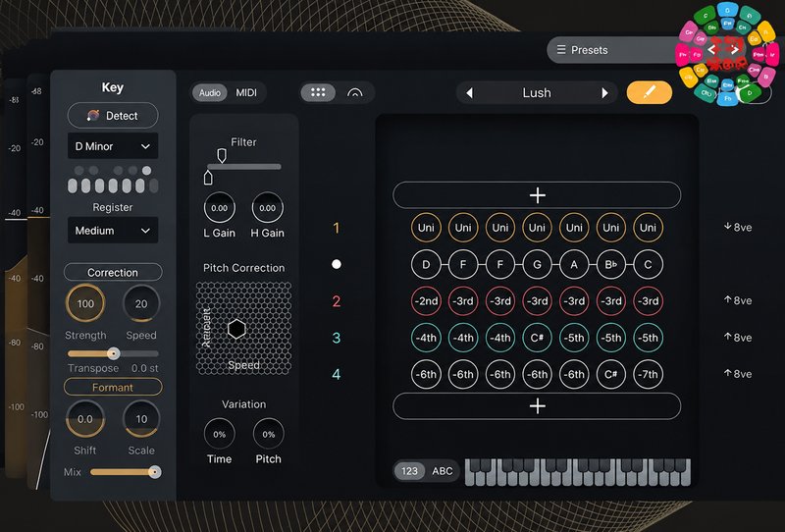Click the C# cell in voice 4 row

coord(610,374)
